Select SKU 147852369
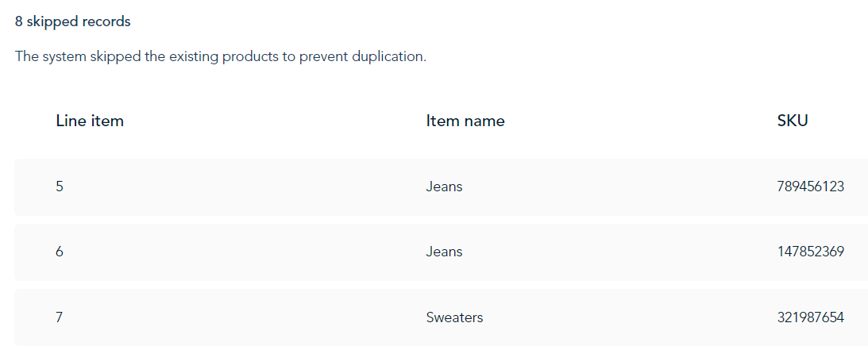Screen dimensions: 868x346 coord(811,252)
